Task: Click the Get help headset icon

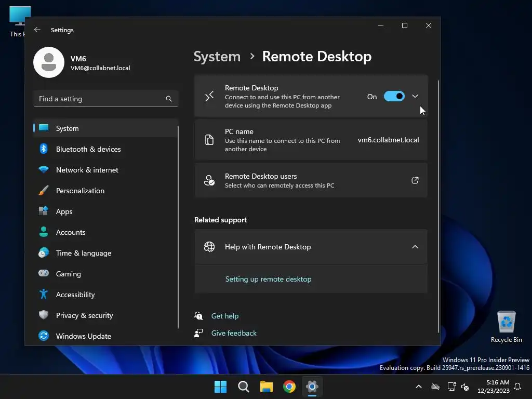Action: [x=198, y=316]
